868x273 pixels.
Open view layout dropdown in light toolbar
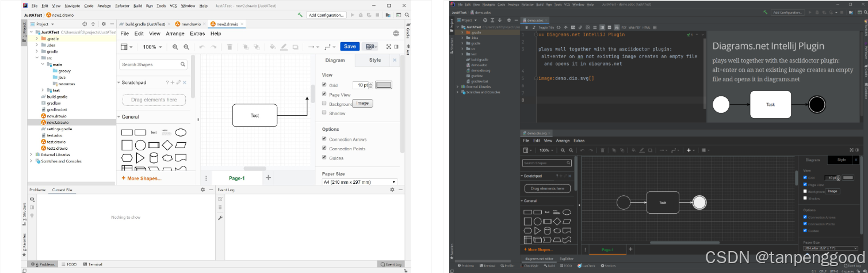click(x=127, y=47)
